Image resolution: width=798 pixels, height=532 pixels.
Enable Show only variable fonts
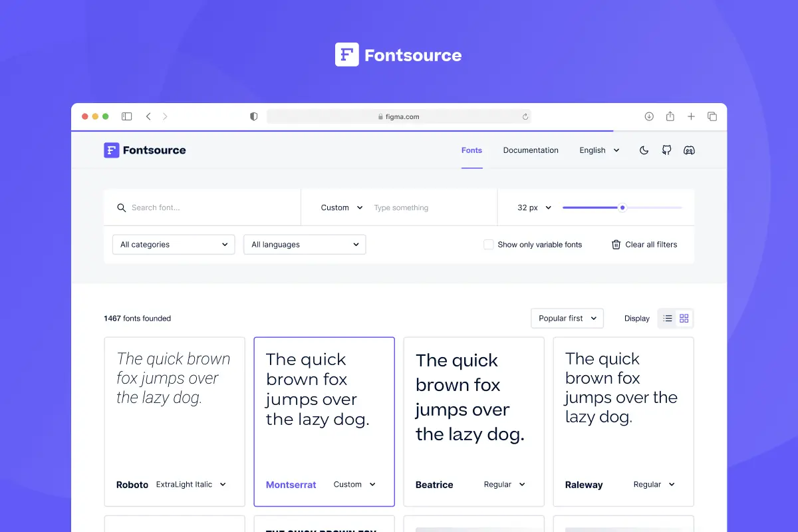click(488, 244)
